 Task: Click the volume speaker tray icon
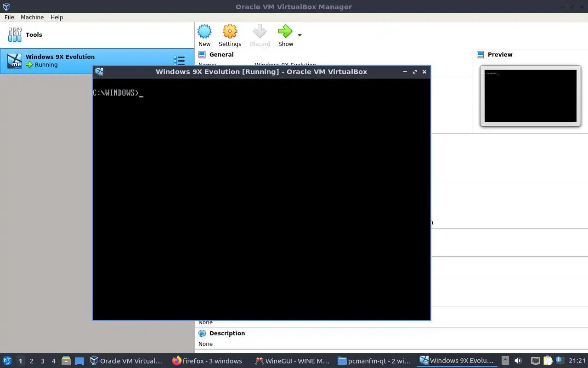(518, 361)
